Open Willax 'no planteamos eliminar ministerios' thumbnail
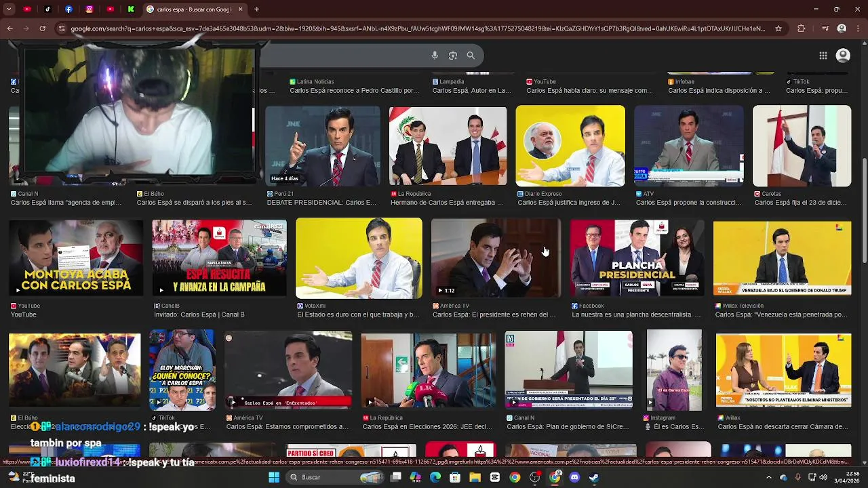The image size is (868, 488). pyautogui.click(x=783, y=371)
